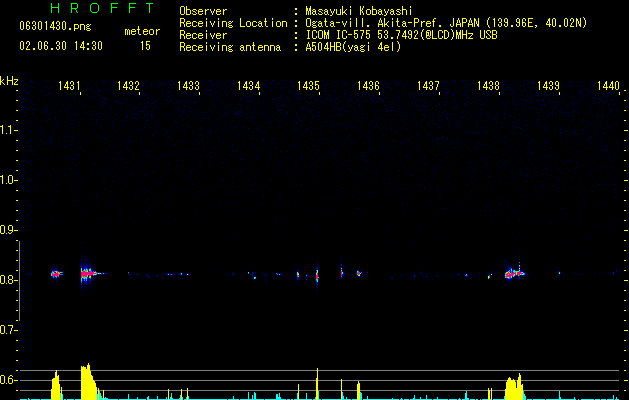The height and width of the screenshot is (400, 629).
Task: Click the 1436 time axis label
Action: [368, 85]
